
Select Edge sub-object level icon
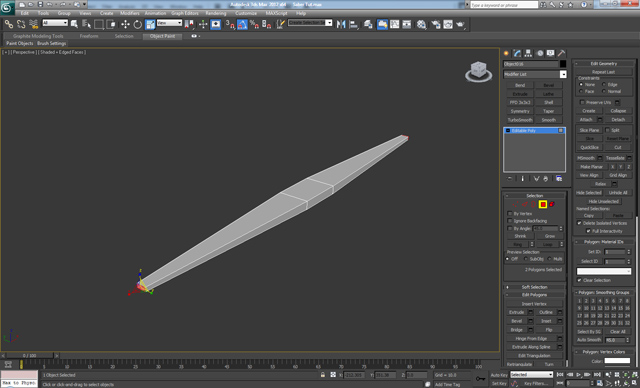coord(525,204)
